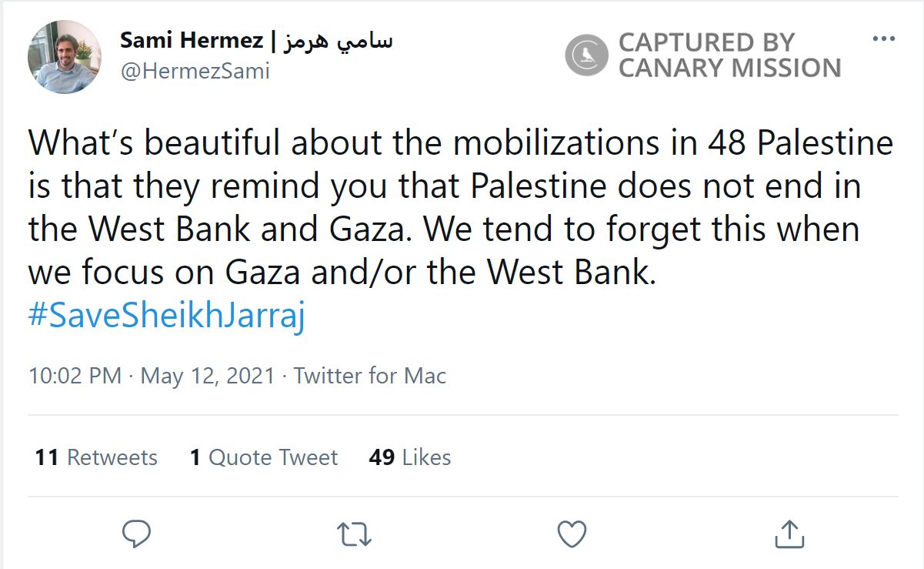Click the Sami Hermez display name
This screenshot has height=569, width=924.
192,41
